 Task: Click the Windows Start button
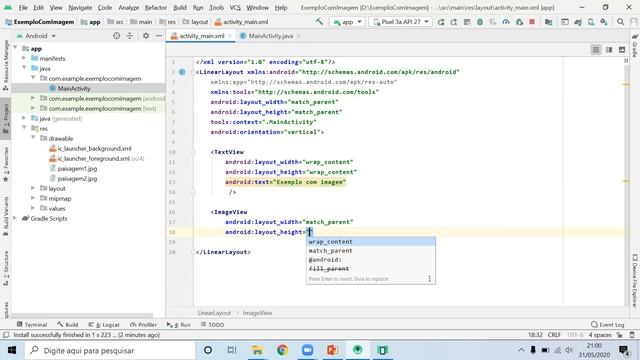tap(12, 350)
